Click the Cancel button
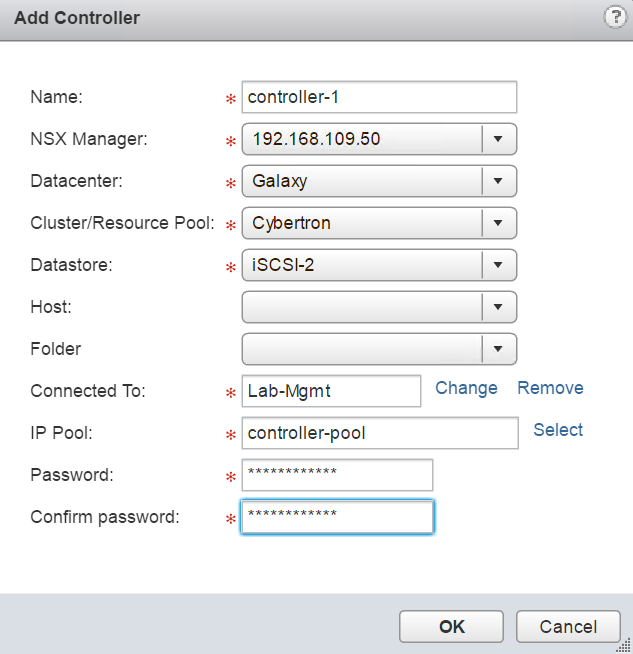 coord(568,626)
